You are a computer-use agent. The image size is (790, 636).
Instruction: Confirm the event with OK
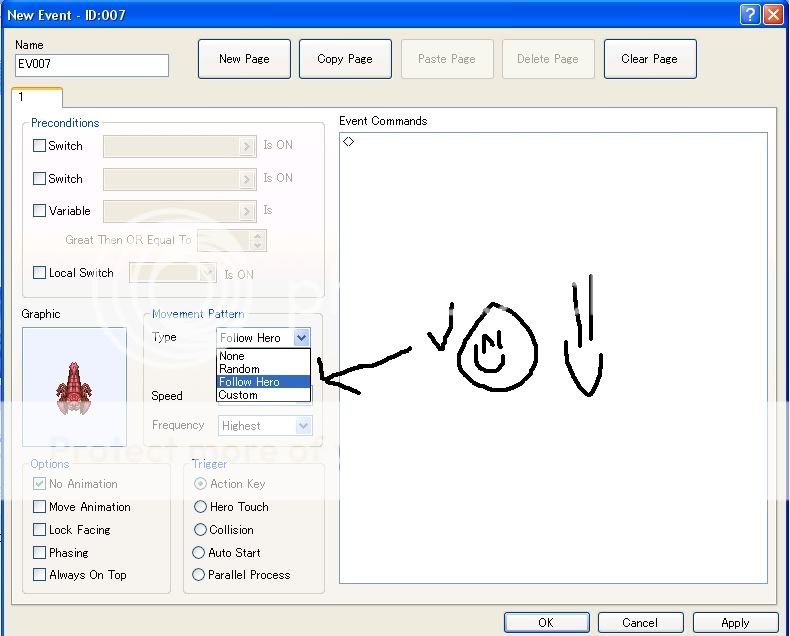(546, 622)
